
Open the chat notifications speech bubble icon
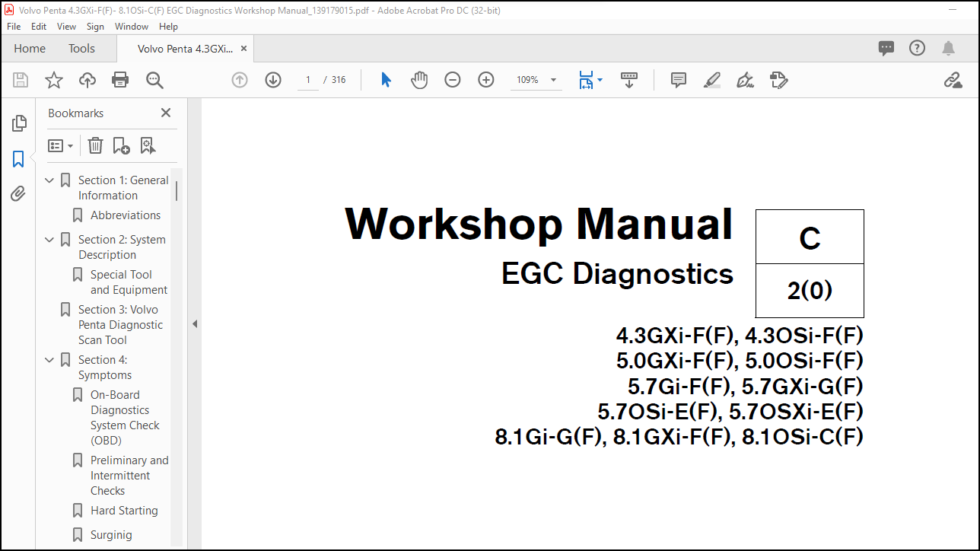[x=886, y=48]
